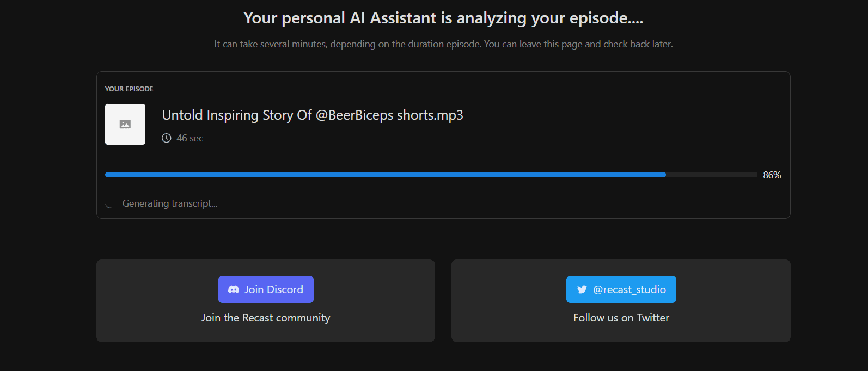Select the episode duration label showing 46 sec
Image resolution: width=868 pixels, height=371 pixels.
(x=188, y=138)
